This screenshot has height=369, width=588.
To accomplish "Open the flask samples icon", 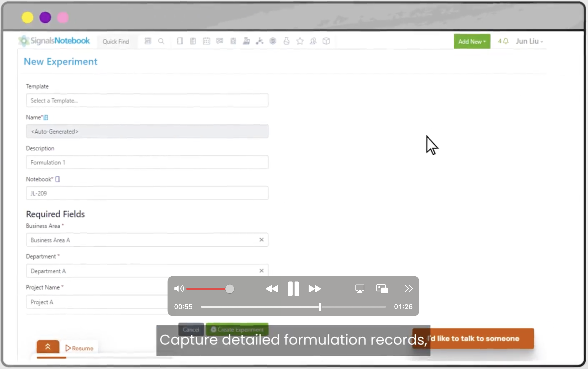I will [287, 41].
